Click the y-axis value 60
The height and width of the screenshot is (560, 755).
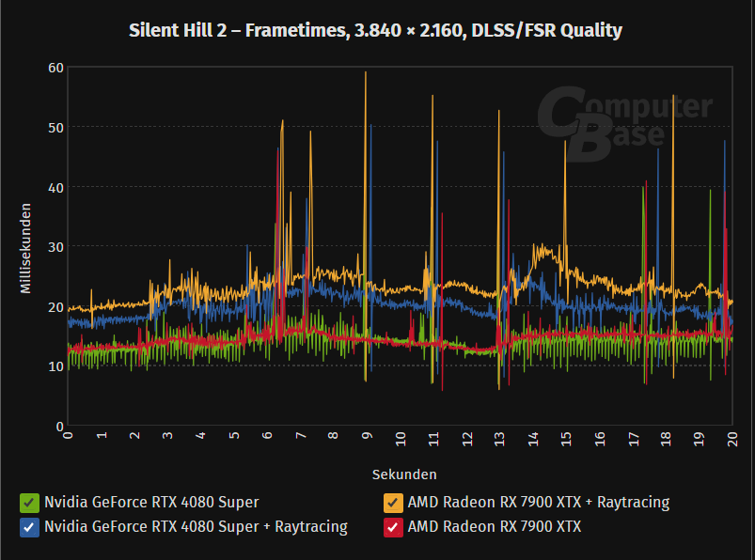[55, 68]
